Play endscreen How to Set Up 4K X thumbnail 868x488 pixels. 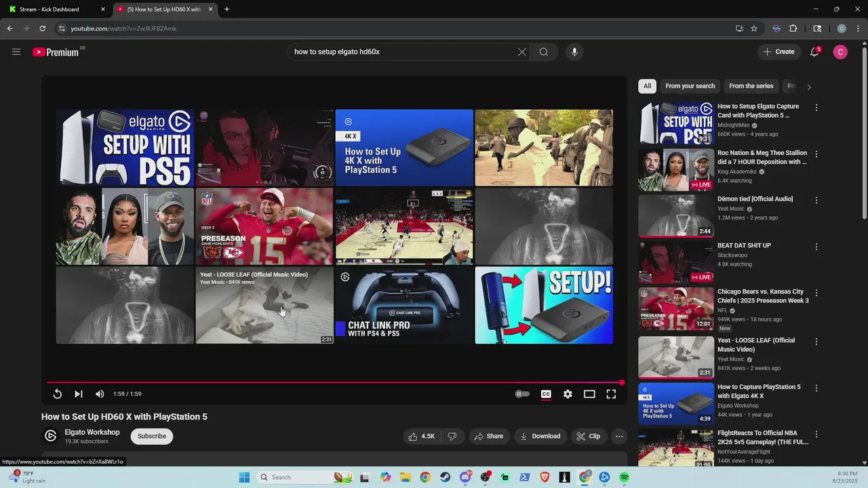(x=404, y=148)
